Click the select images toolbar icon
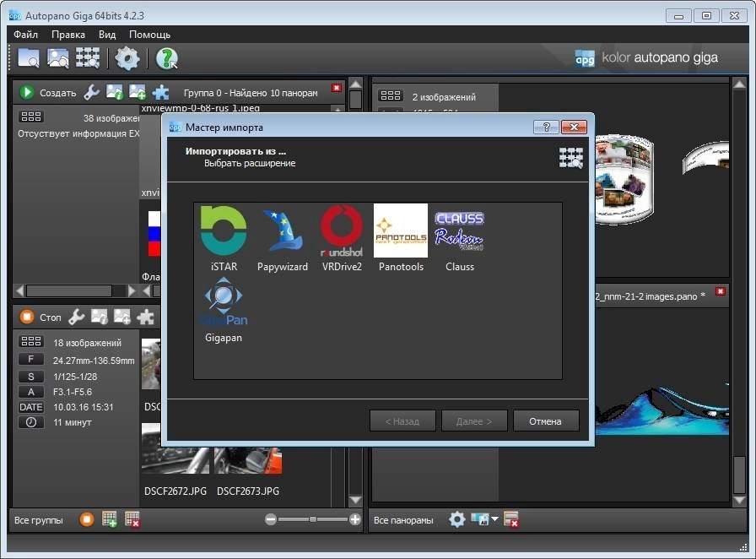 [x=58, y=58]
